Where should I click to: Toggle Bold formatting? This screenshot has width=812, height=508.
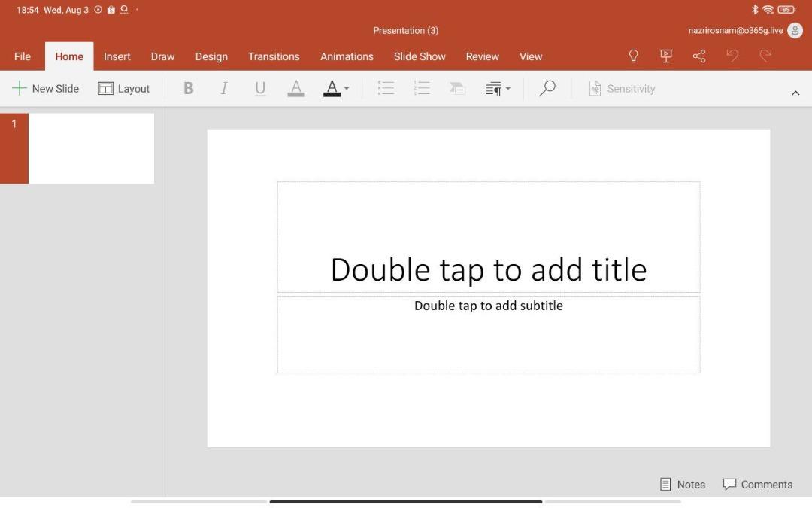[189, 89]
